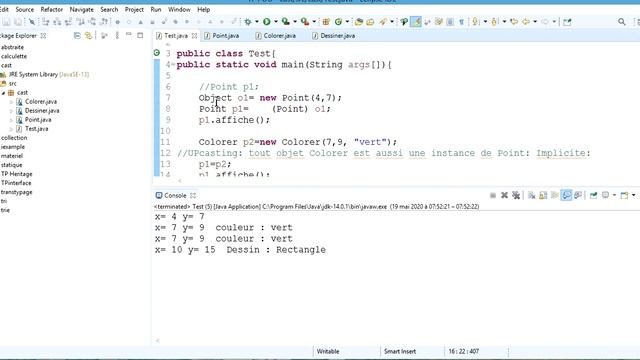The image size is (640, 360).
Task: Open the Project menu
Action: point(134,9)
